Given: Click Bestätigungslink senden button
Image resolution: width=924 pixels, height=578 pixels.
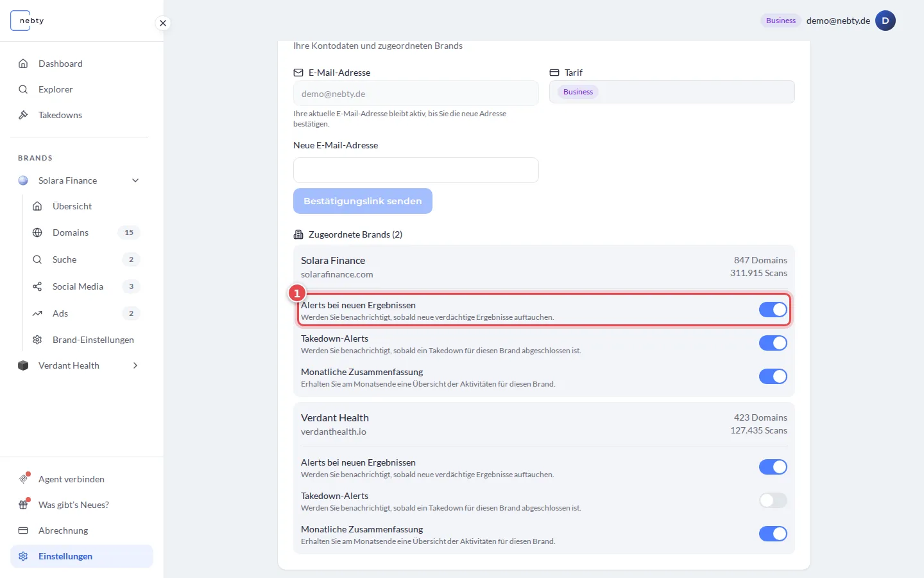Looking at the screenshot, I should pos(363,201).
